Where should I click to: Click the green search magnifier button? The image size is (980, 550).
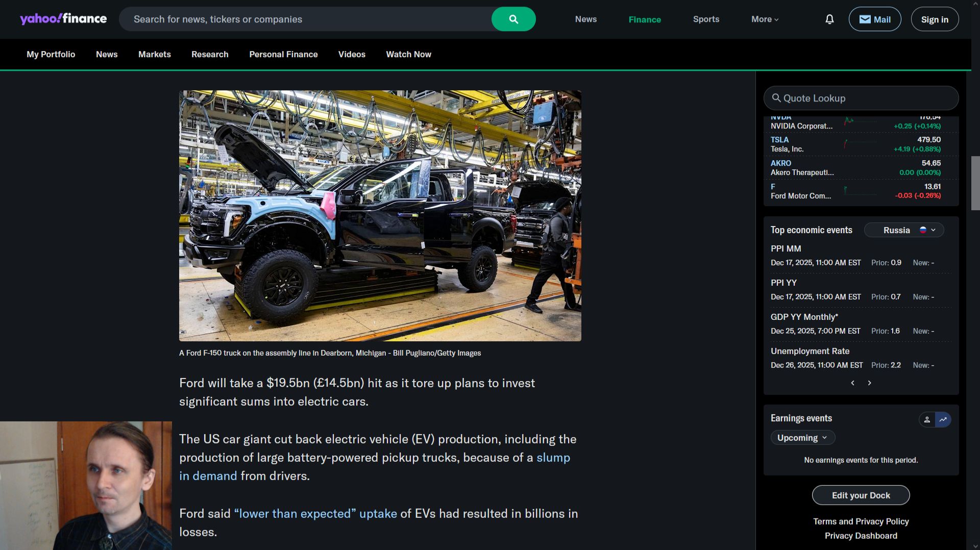[x=513, y=19]
